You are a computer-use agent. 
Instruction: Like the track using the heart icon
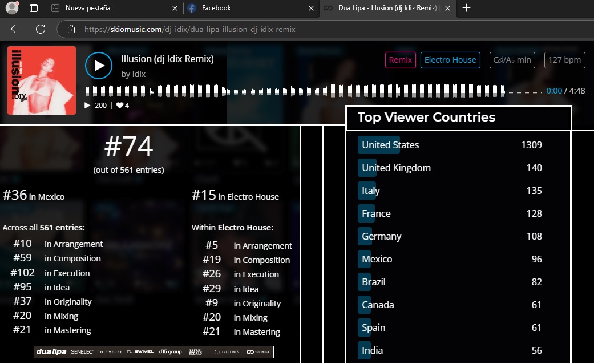[x=120, y=106]
